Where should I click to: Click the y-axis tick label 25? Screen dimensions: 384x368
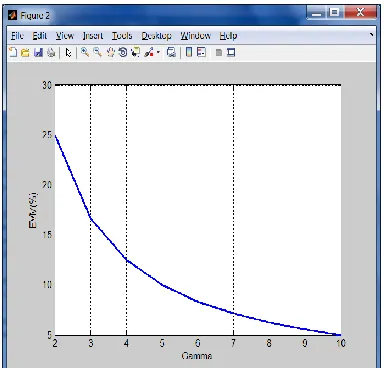tap(47, 135)
